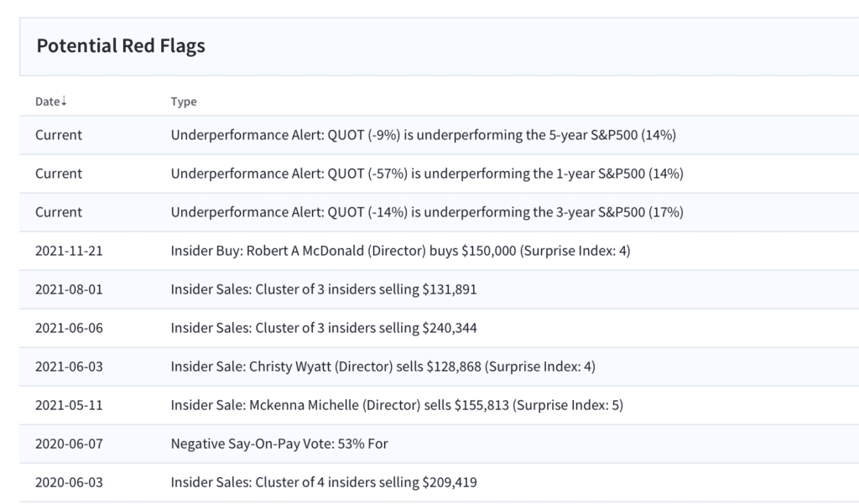Screen dimensions: 859x504
Task: Click the date 2020-06-03
Action: pyautogui.click(x=69, y=483)
